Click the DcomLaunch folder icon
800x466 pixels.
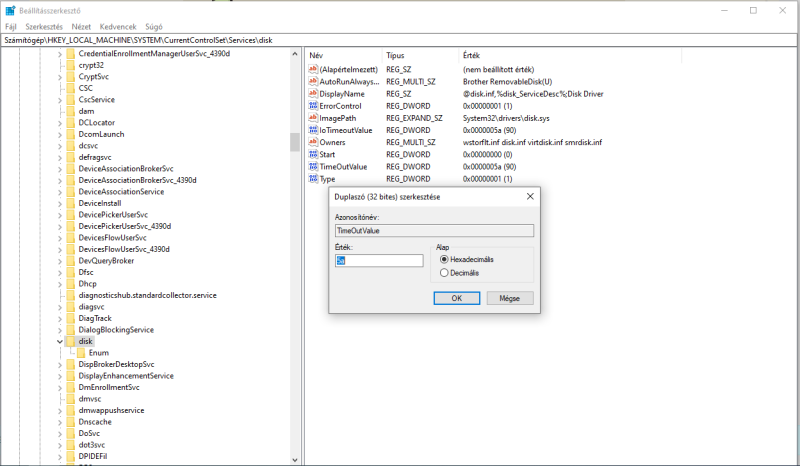pos(70,134)
